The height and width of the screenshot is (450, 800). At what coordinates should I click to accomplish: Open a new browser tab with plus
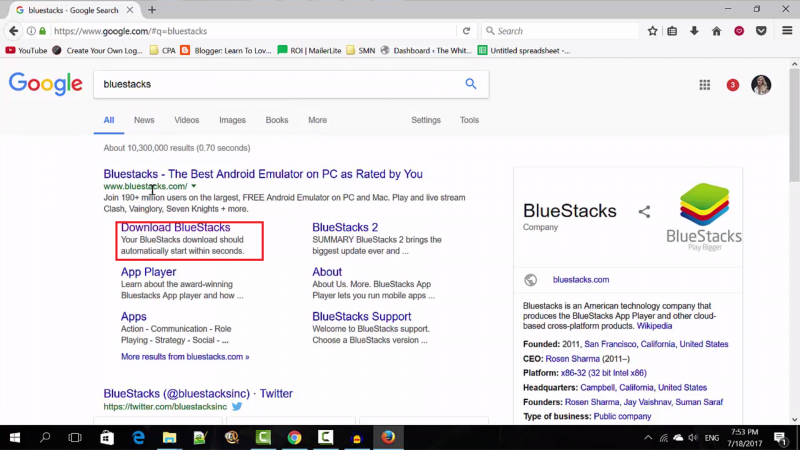point(152,10)
